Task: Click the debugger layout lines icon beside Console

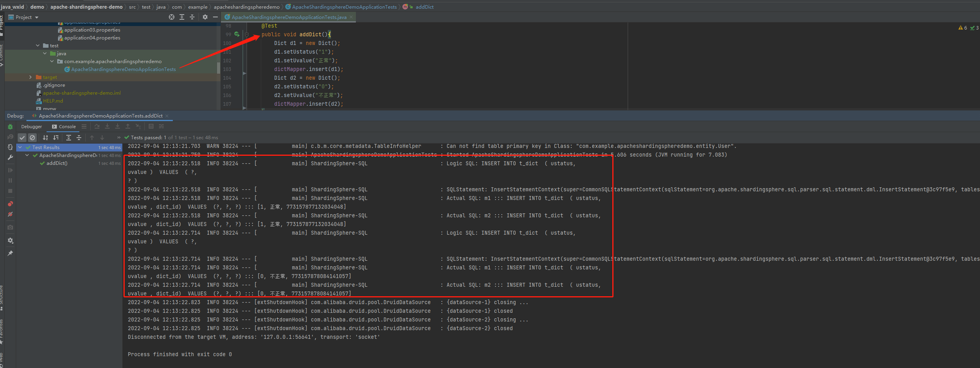Action: (84, 126)
